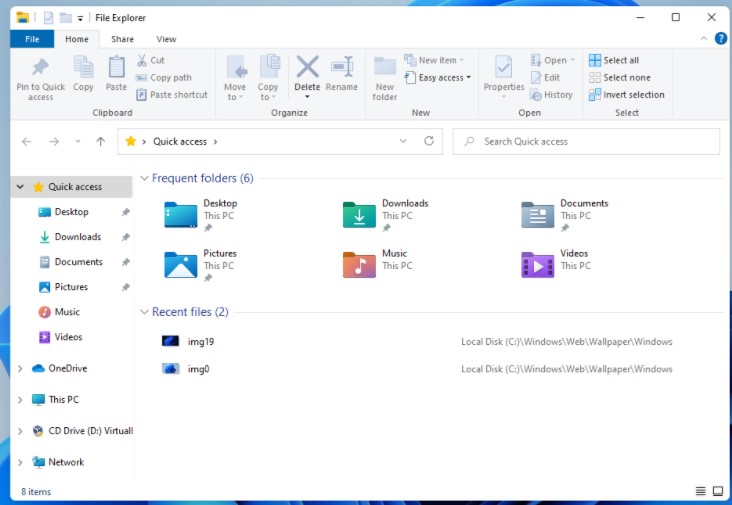Click the Cut scissors icon
The width and height of the screenshot is (732, 505).
(x=142, y=60)
